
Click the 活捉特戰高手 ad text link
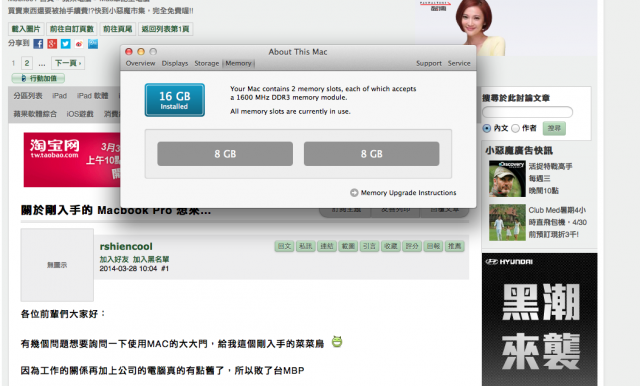click(x=551, y=166)
